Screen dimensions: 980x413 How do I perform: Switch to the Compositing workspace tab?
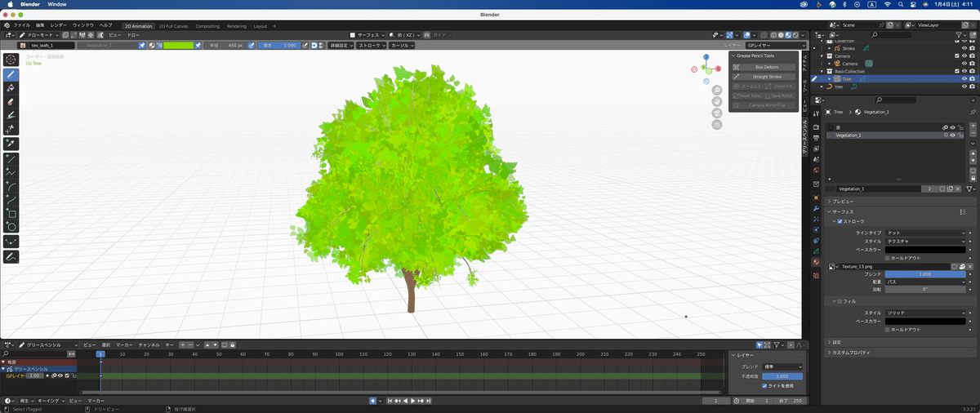coord(207,26)
